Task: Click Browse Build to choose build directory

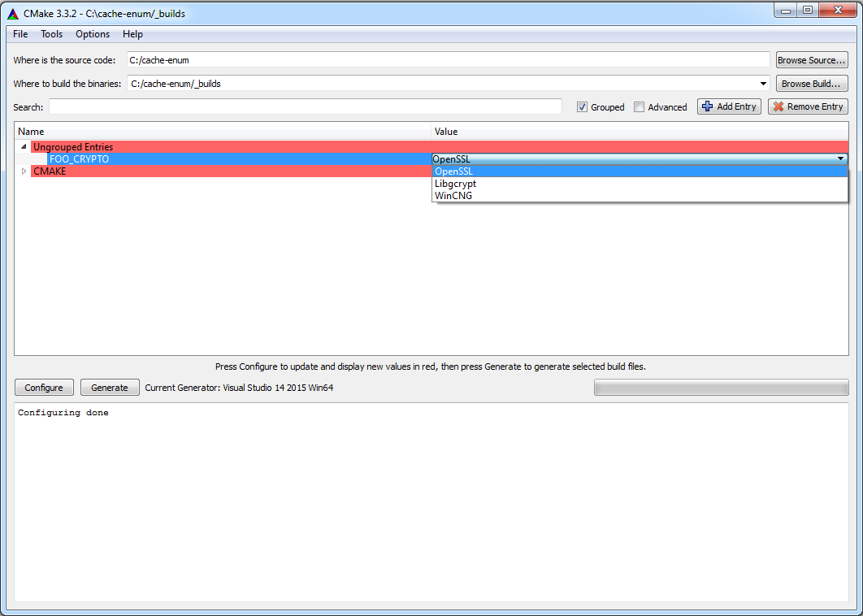Action: (x=811, y=83)
